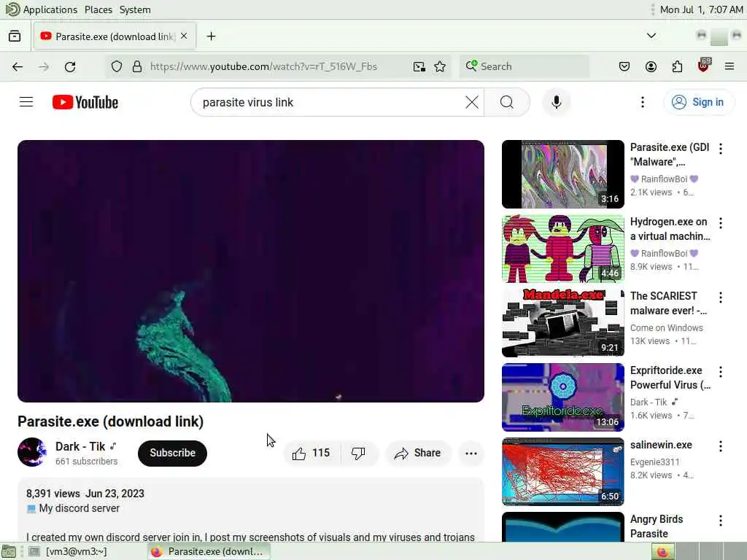Open the tracking protection shield icon
The image size is (747, 560).
click(117, 66)
